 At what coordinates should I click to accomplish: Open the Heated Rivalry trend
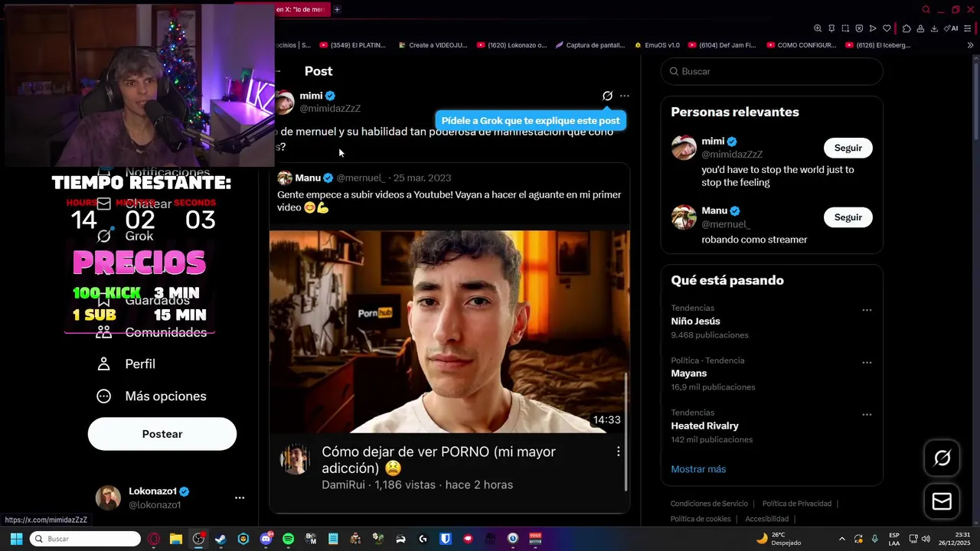704,425
